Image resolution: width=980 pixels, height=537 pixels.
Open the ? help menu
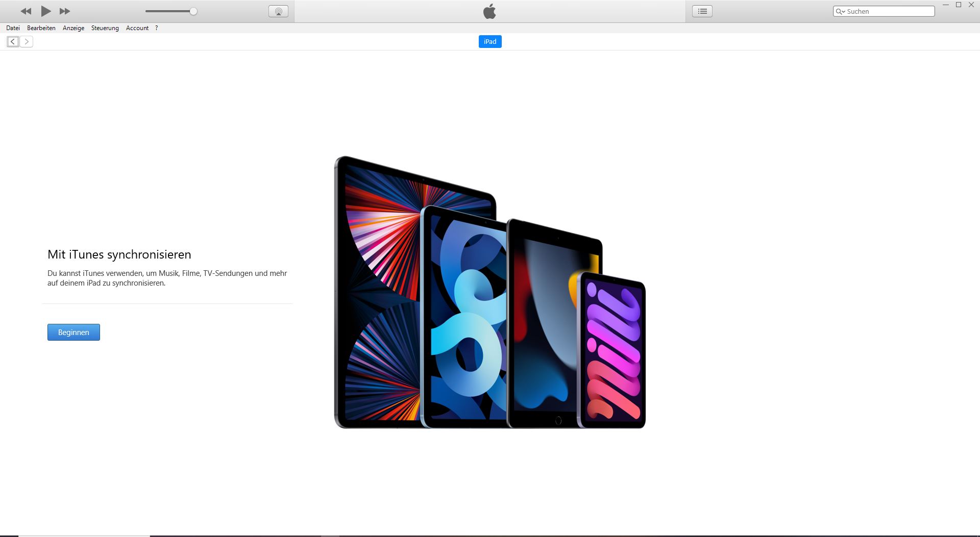(156, 28)
